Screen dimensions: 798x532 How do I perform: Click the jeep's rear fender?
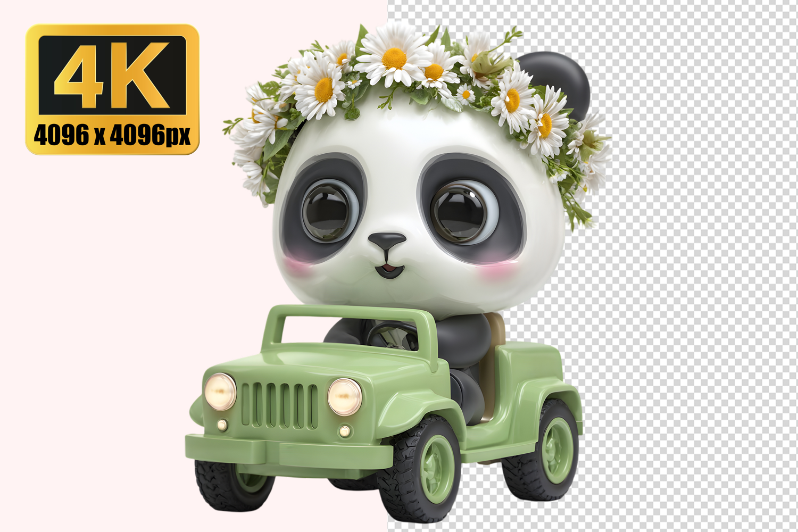point(548,391)
